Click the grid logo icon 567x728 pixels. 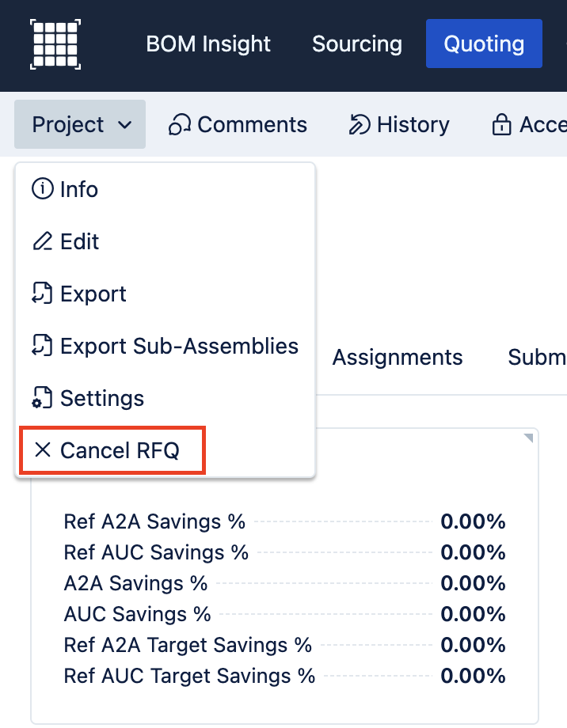coord(55,44)
